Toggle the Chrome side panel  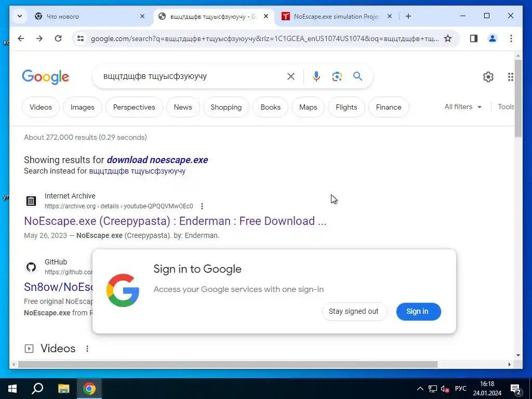[474, 38]
